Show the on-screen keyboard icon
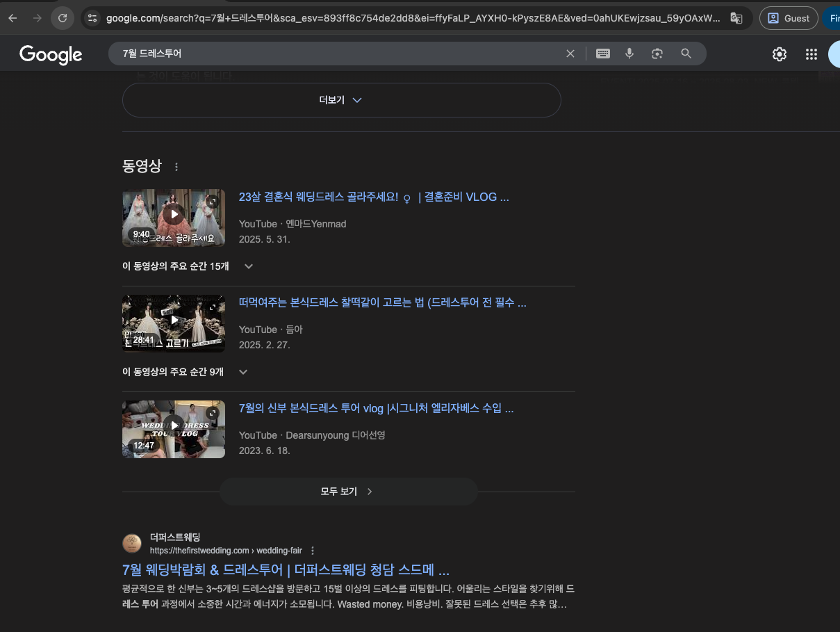 tap(602, 54)
